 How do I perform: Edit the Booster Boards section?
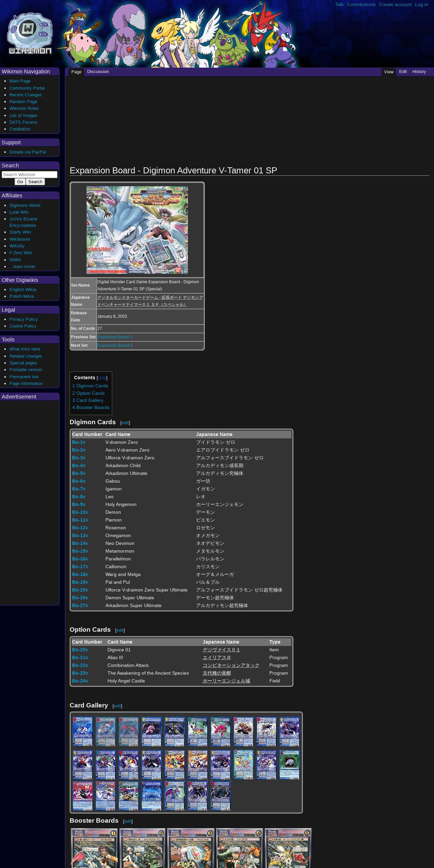pyautogui.click(x=128, y=821)
